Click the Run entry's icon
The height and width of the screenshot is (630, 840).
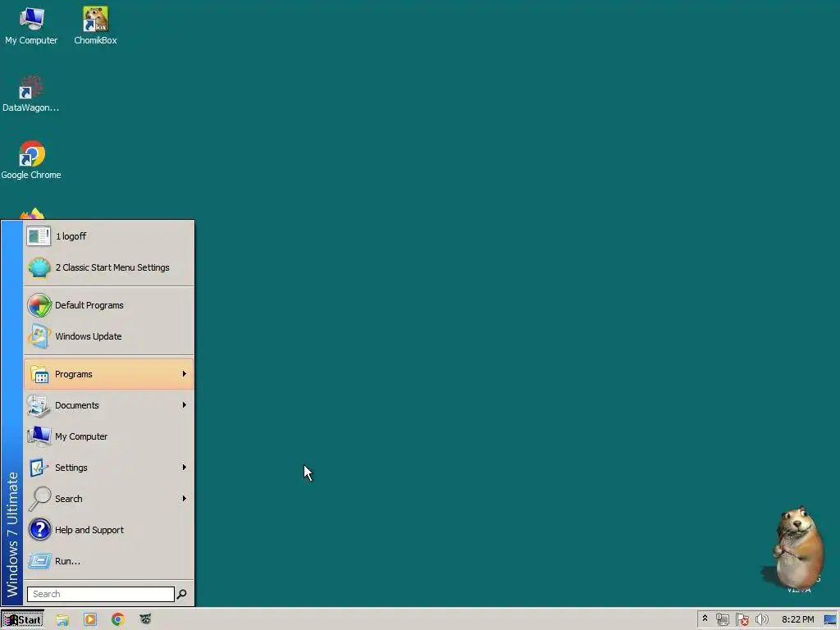[x=39, y=561]
